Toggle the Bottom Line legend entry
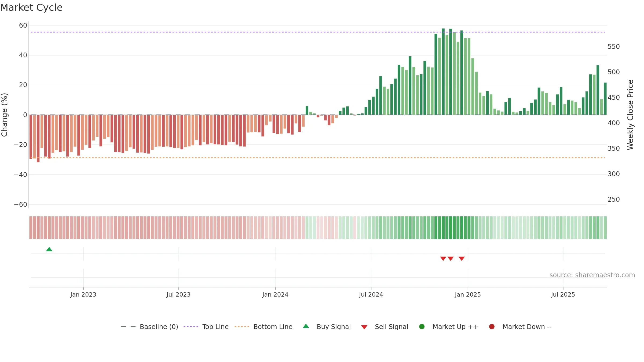Screen dimensions: 644x362 264,327
